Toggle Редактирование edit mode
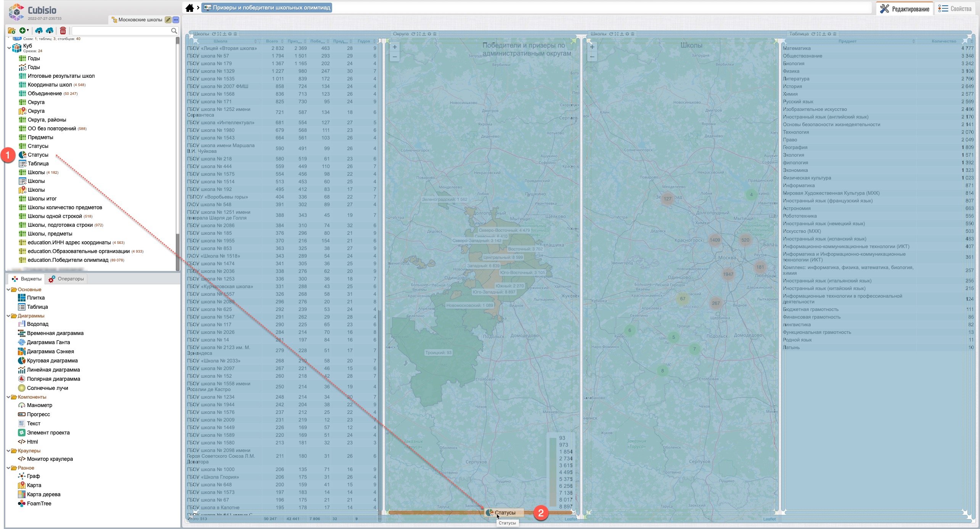This screenshot has width=980, height=529. tap(904, 9)
